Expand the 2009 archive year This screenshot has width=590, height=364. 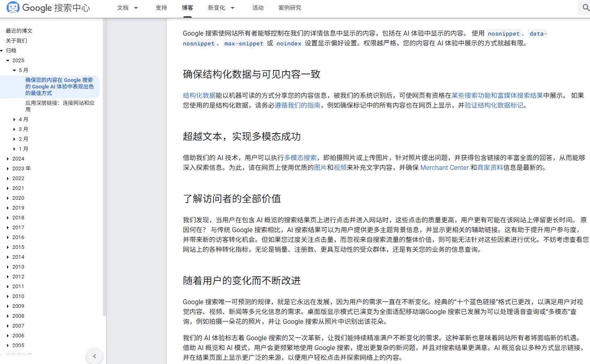[x=8, y=306]
